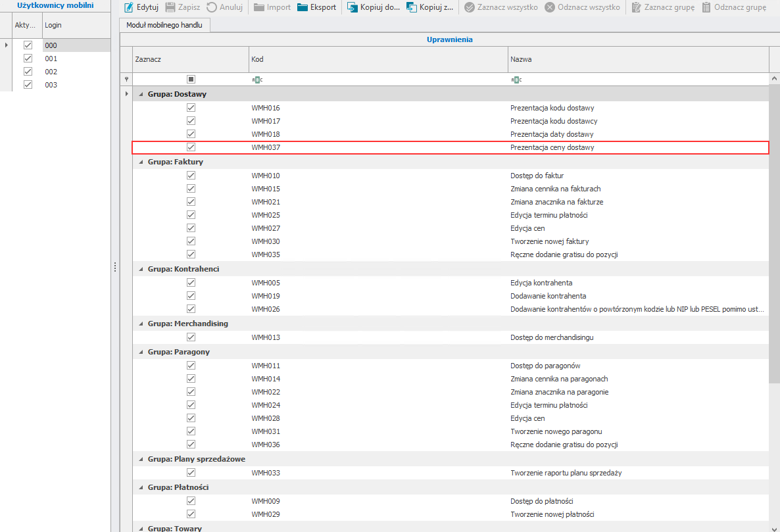The width and height of the screenshot is (780, 532).
Task: Click the vertical scrollbar thumb
Action: tap(774, 233)
